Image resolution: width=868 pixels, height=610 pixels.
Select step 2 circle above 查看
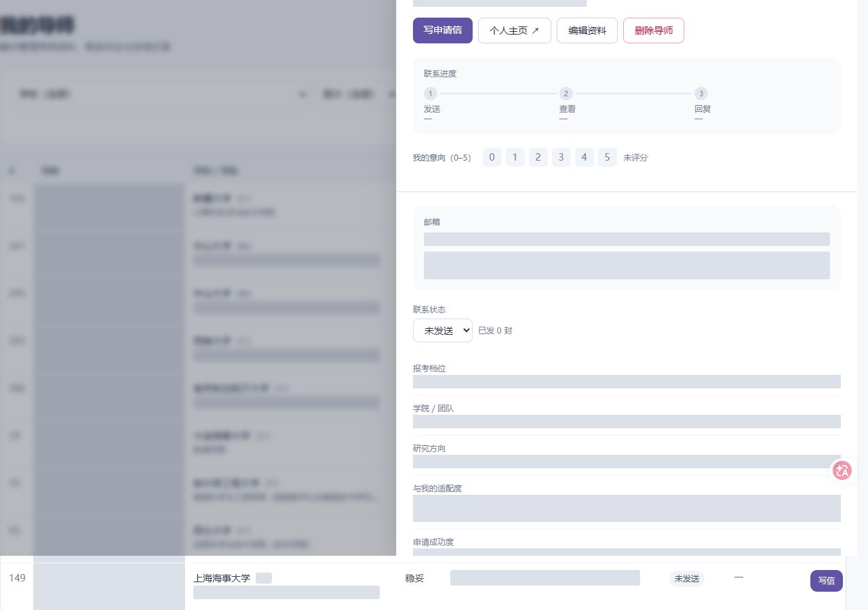(x=566, y=94)
